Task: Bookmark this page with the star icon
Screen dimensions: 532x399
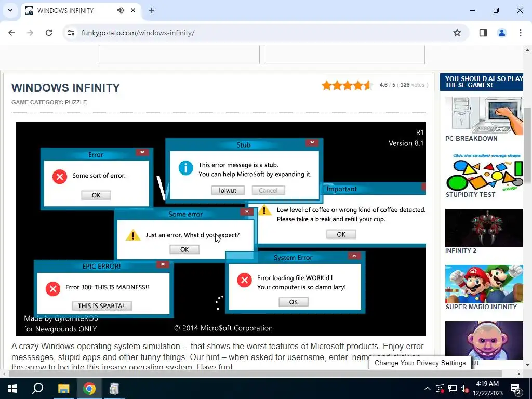Action: 457,33
